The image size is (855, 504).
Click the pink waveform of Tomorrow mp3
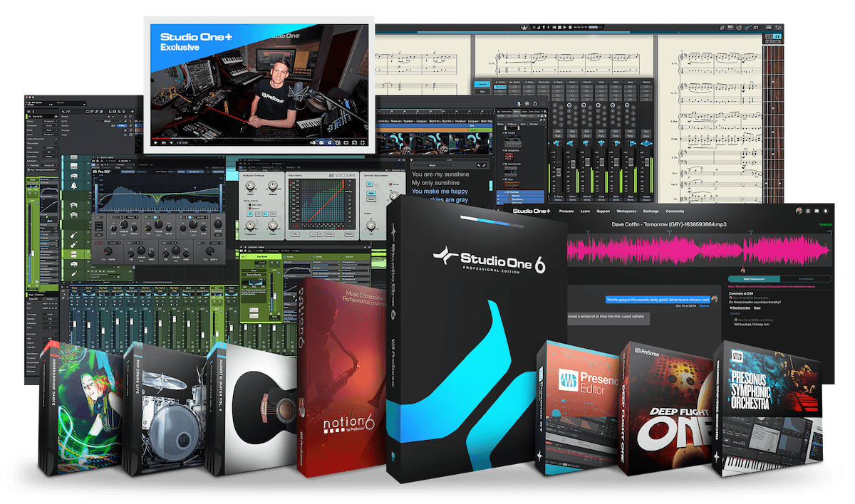coord(700,250)
